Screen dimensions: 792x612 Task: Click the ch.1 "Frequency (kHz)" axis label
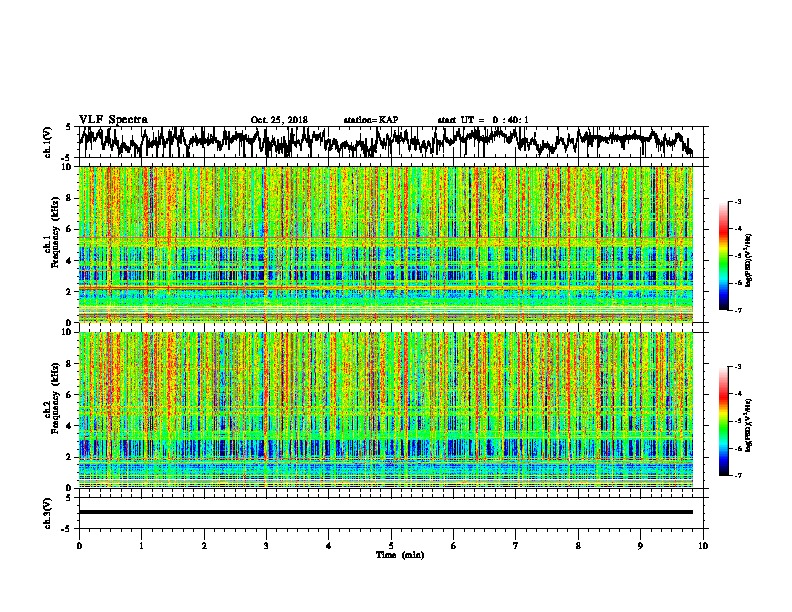[x=55, y=232]
